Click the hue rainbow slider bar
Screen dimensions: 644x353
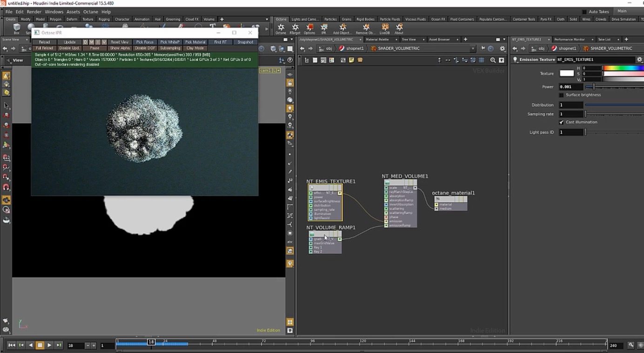tap(624, 68)
